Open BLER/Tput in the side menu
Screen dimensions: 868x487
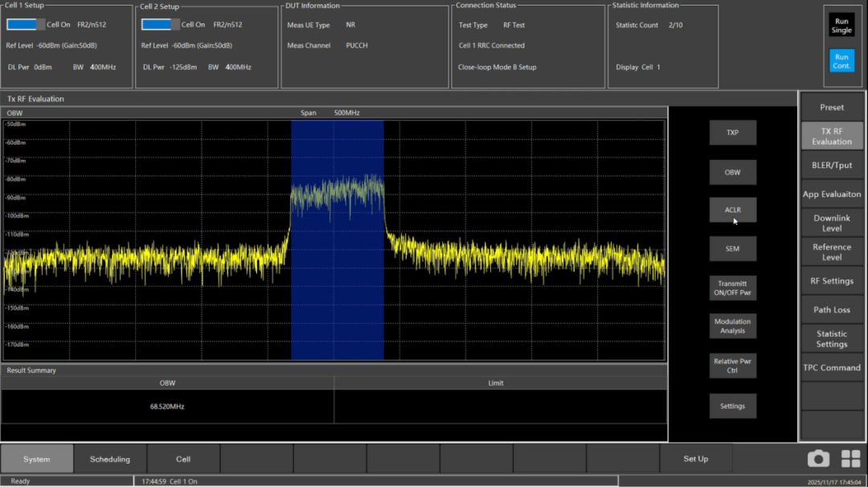point(832,165)
